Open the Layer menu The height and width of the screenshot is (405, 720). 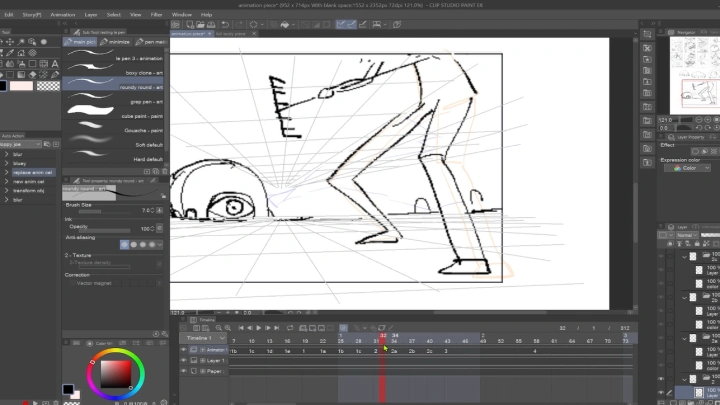pos(90,15)
